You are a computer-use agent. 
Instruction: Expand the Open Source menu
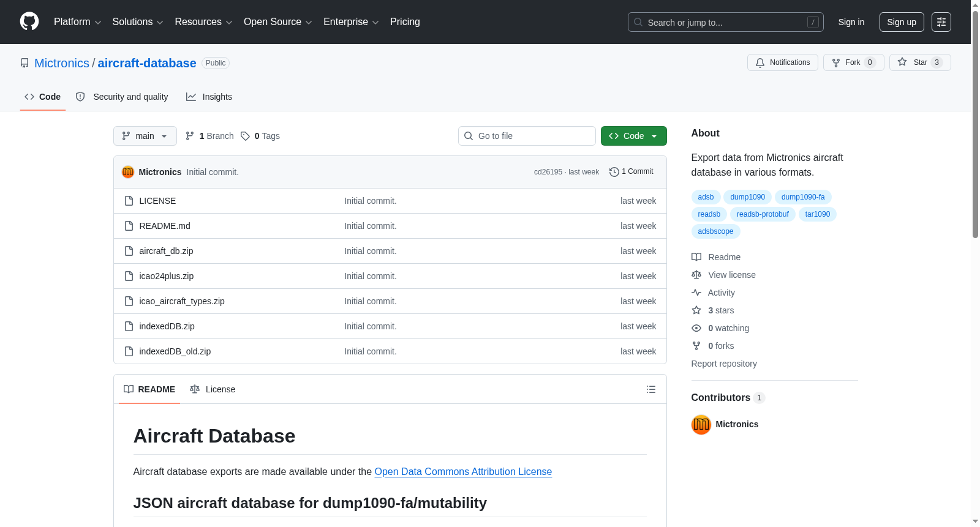[278, 22]
